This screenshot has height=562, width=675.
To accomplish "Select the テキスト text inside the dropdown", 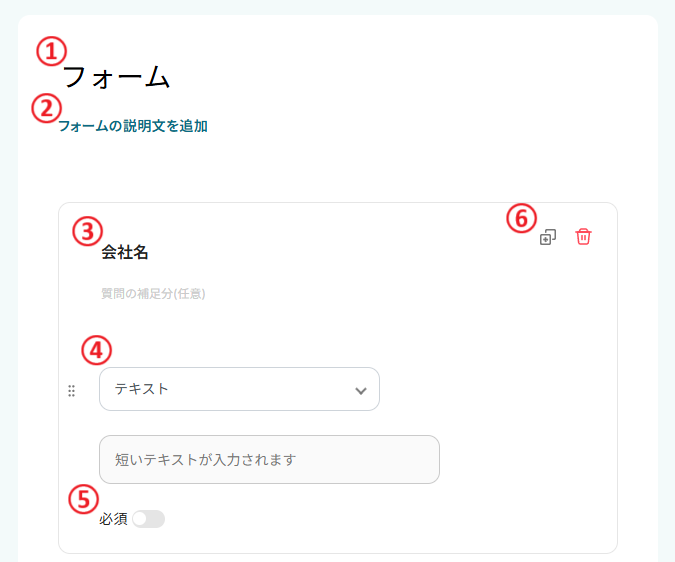I will 141,389.
